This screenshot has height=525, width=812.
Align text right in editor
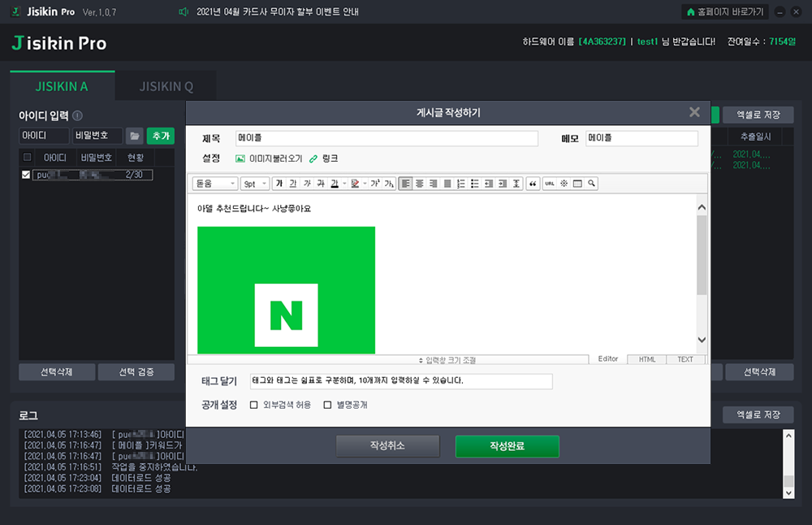tap(434, 184)
